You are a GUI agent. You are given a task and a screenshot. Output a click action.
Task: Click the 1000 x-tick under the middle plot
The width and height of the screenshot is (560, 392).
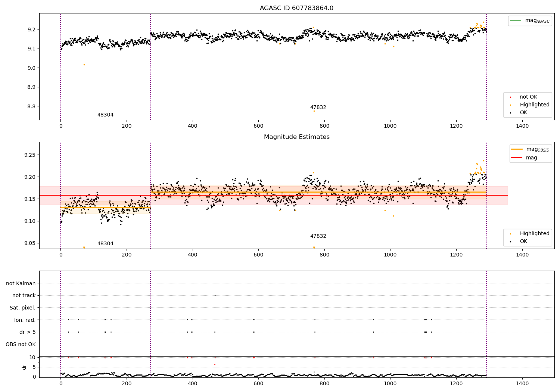point(391,255)
